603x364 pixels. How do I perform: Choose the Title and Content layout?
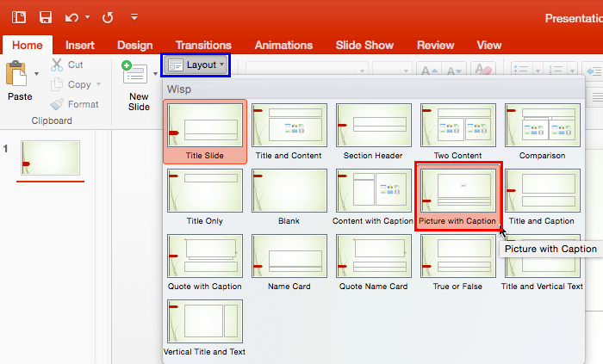(289, 132)
